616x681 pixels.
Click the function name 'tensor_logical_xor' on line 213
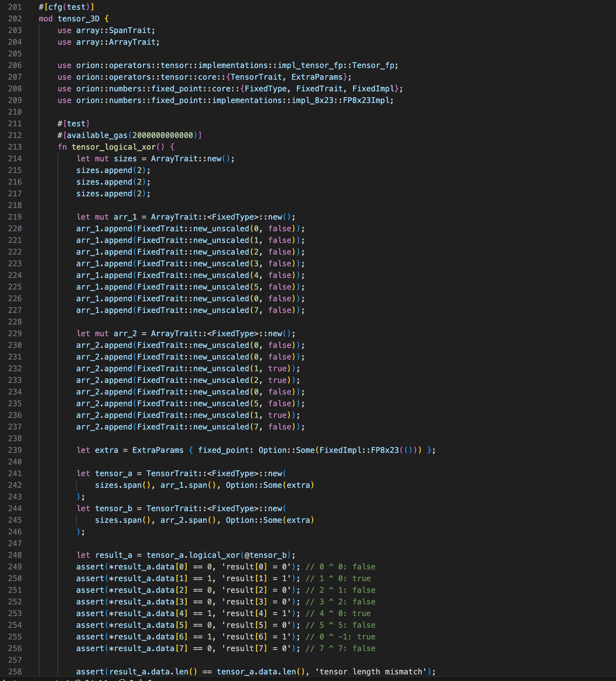tap(113, 147)
